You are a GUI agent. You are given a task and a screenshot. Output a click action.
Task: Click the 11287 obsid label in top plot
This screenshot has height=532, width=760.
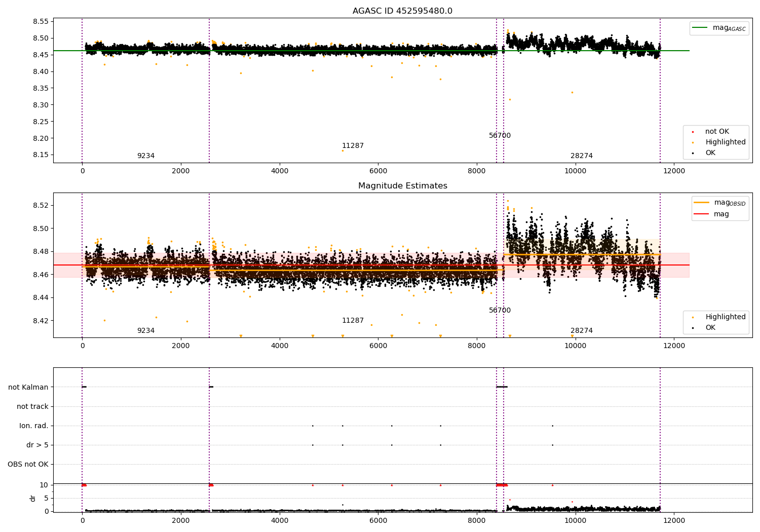coord(353,146)
